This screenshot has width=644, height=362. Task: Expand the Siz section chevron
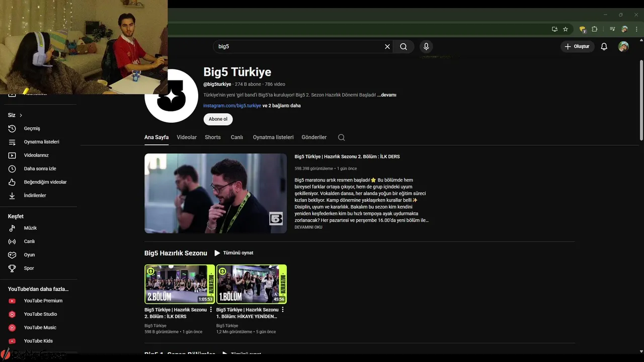[21, 115]
